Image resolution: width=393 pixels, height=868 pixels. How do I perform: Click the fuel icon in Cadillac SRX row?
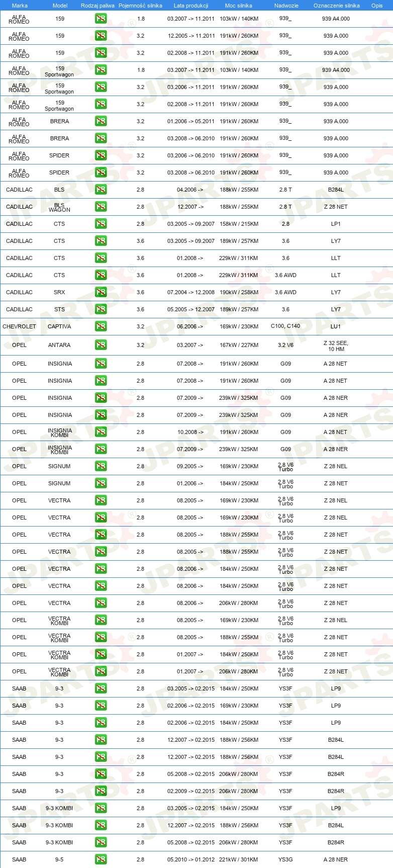point(101,292)
